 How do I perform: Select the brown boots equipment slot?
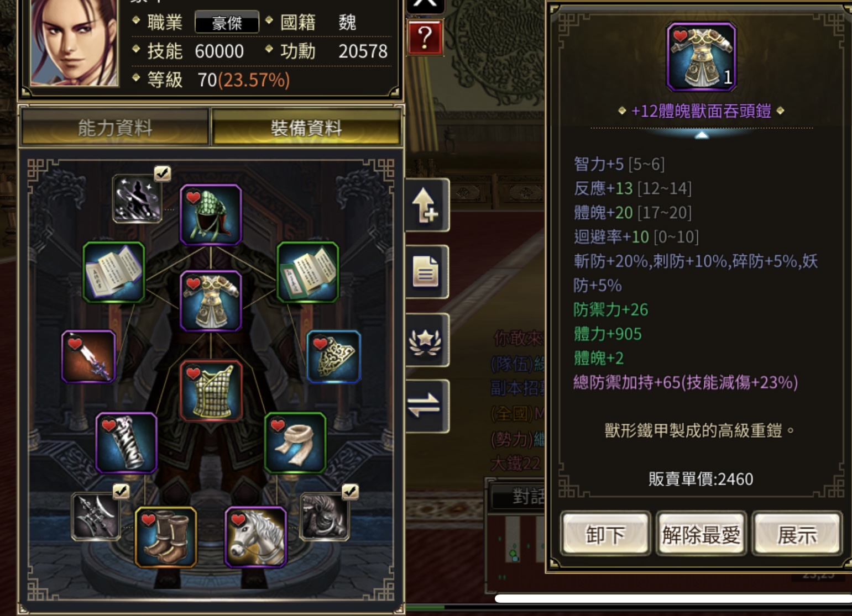pyautogui.click(x=166, y=537)
